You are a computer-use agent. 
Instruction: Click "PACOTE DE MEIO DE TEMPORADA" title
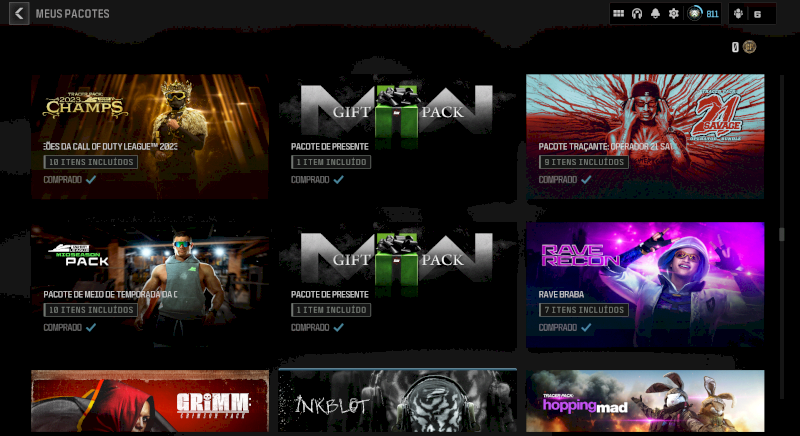pos(110,294)
